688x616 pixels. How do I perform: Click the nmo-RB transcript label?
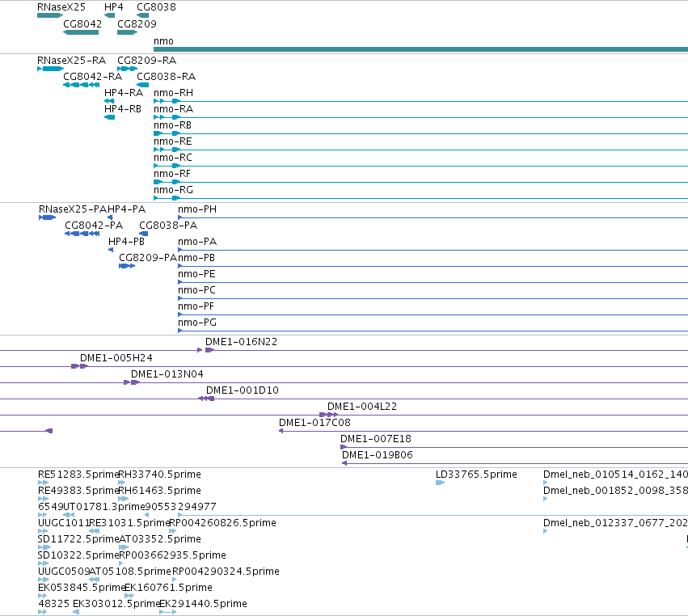point(172,125)
